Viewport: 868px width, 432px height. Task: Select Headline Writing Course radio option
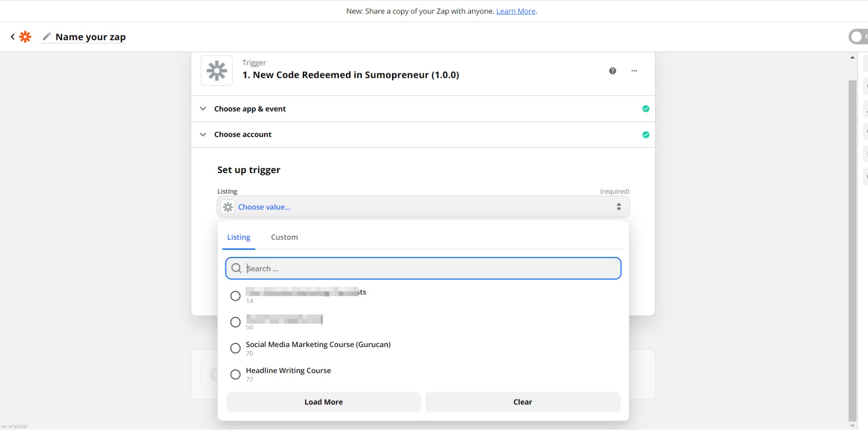235,374
